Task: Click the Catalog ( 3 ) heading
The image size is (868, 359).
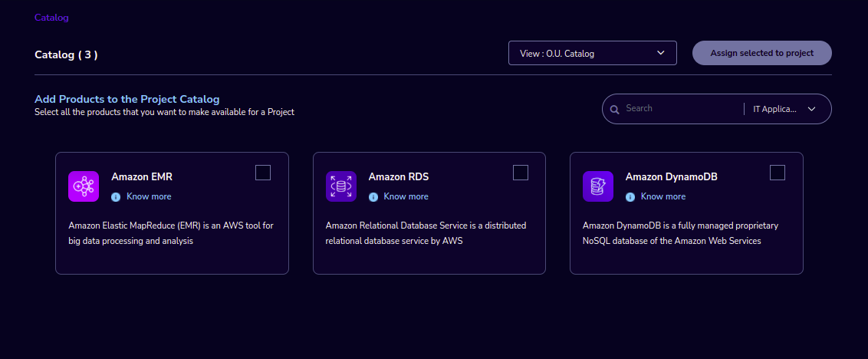Action: click(66, 55)
